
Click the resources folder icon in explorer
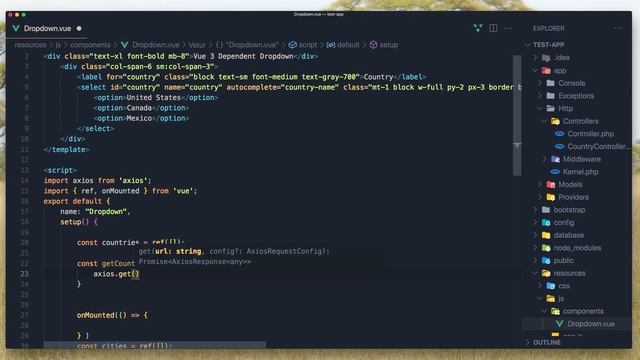click(x=546, y=273)
